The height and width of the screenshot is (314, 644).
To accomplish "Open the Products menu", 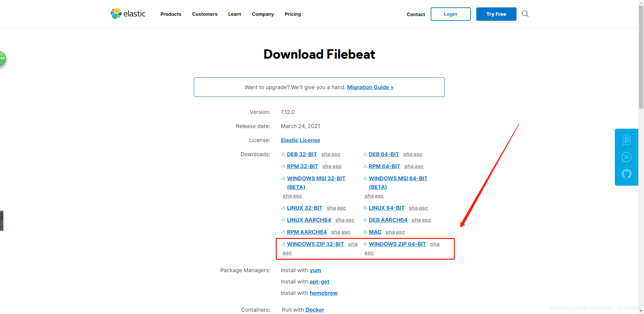I will tap(171, 14).
